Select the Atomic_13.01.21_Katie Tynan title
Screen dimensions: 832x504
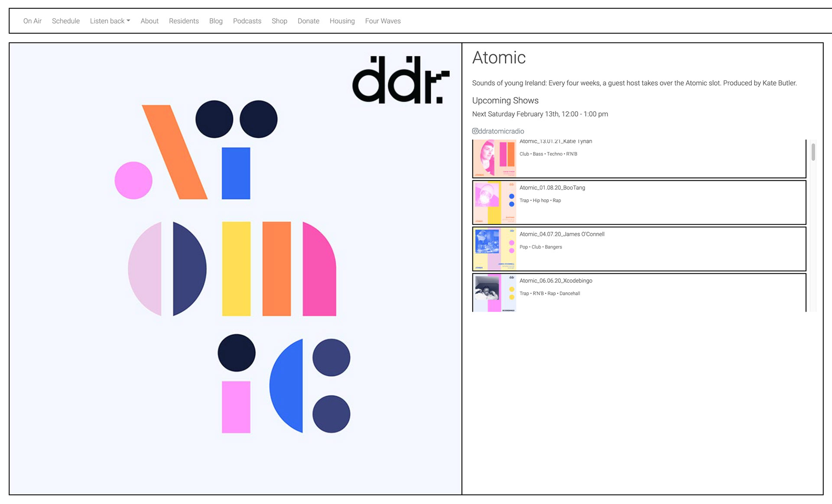tap(556, 142)
